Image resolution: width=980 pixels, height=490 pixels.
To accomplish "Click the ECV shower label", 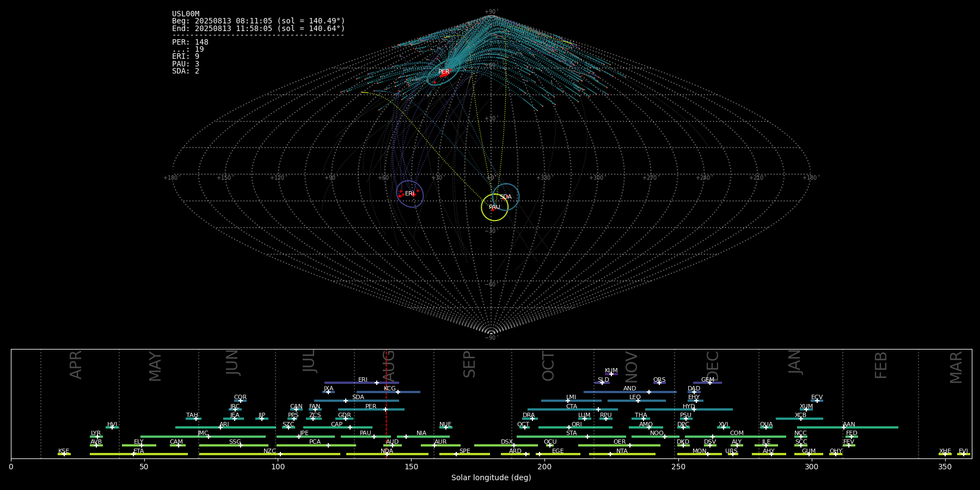I will 817,397.
